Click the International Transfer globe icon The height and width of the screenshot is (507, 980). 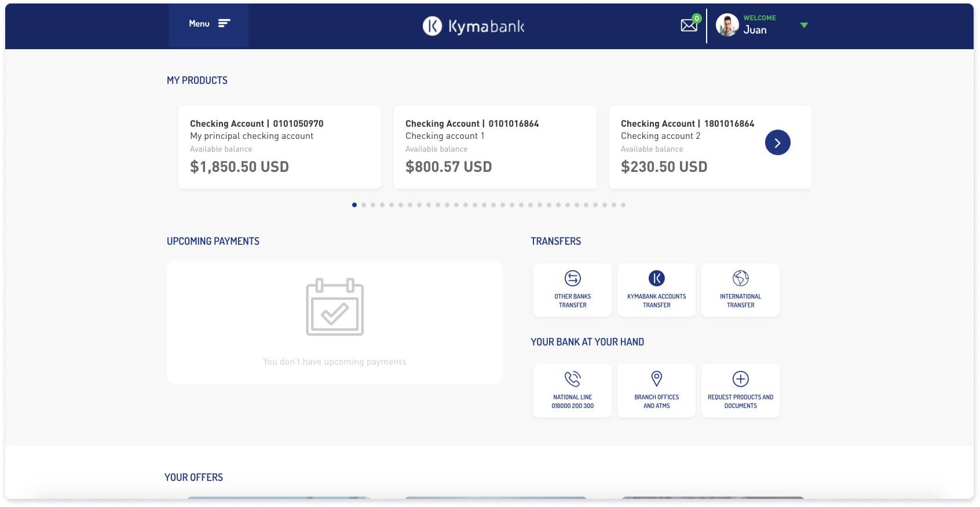[740, 278]
